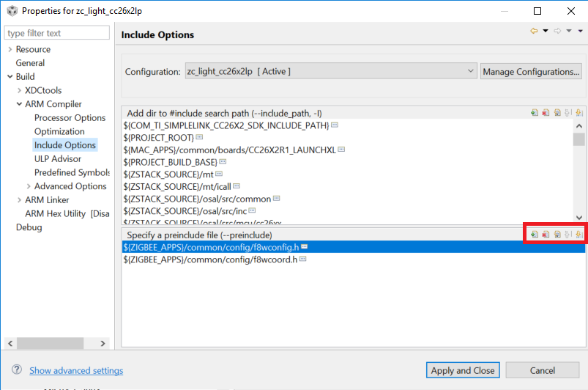Click ellipsis icon beside ${PROJECT_ROOT}
Screen dimensions: 588x390
[x=199, y=137]
